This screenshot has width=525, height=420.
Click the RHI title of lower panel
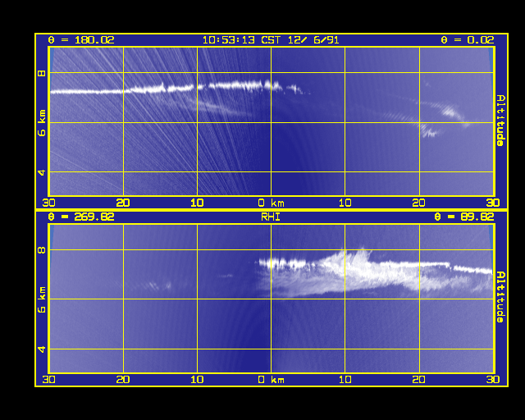[271, 217]
